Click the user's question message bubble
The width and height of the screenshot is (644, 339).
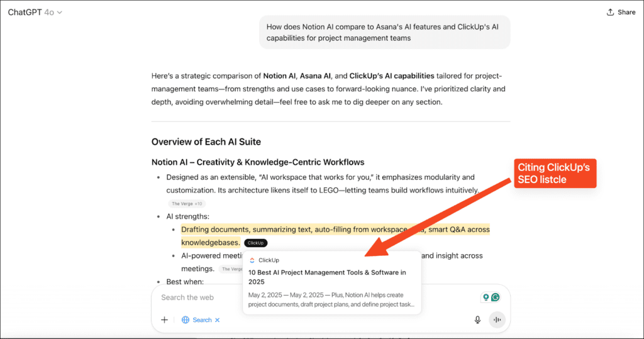[384, 32]
